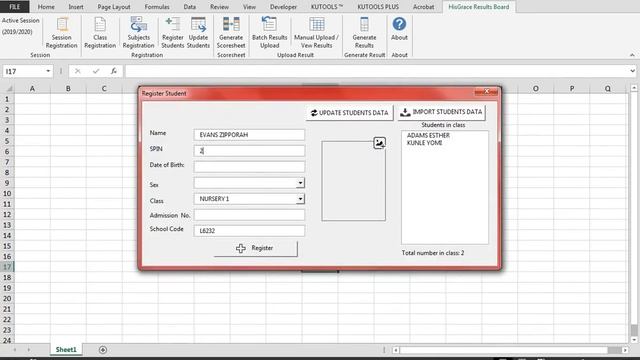The image size is (640, 360).
Task: Click the Name input field
Action: (x=249, y=135)
